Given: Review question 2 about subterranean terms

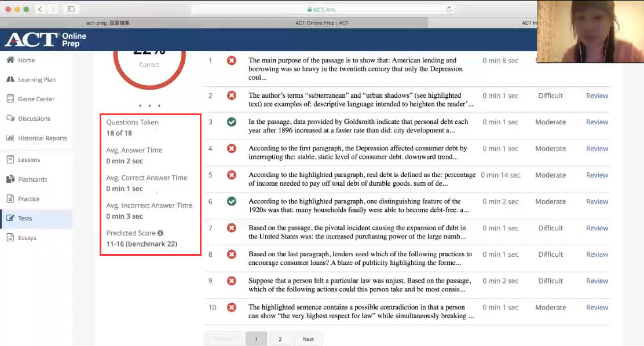Looking at the screenshot, I should coord(597,95).
